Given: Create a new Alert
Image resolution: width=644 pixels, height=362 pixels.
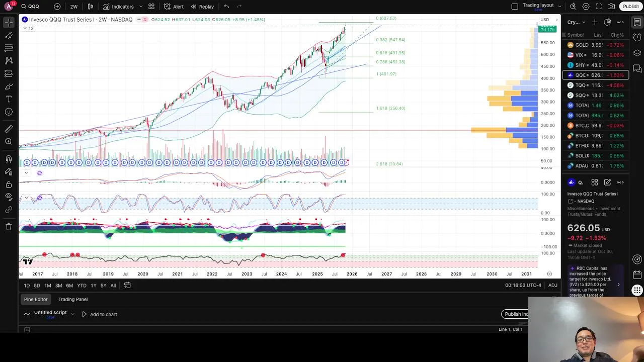Looking at the screenshot, I should (174, 7).
